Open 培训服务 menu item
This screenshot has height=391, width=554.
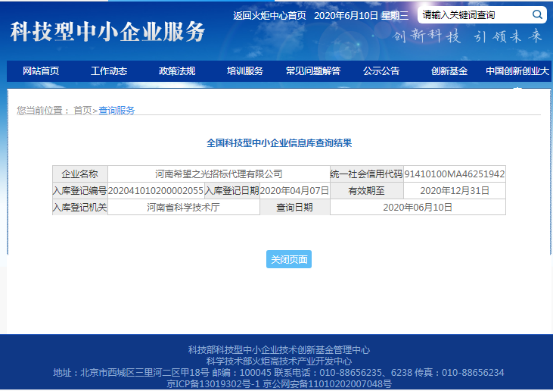[245, 71]
